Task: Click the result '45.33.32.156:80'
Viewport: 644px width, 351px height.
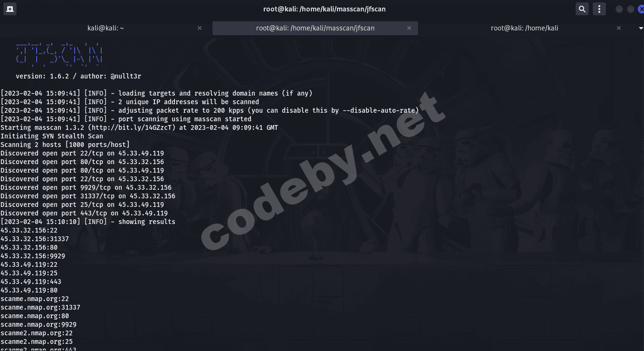Action: point(29,247)
